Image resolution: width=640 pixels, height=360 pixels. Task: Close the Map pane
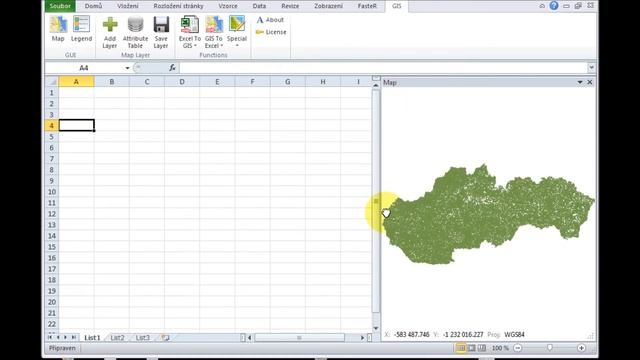coord(590,82)
